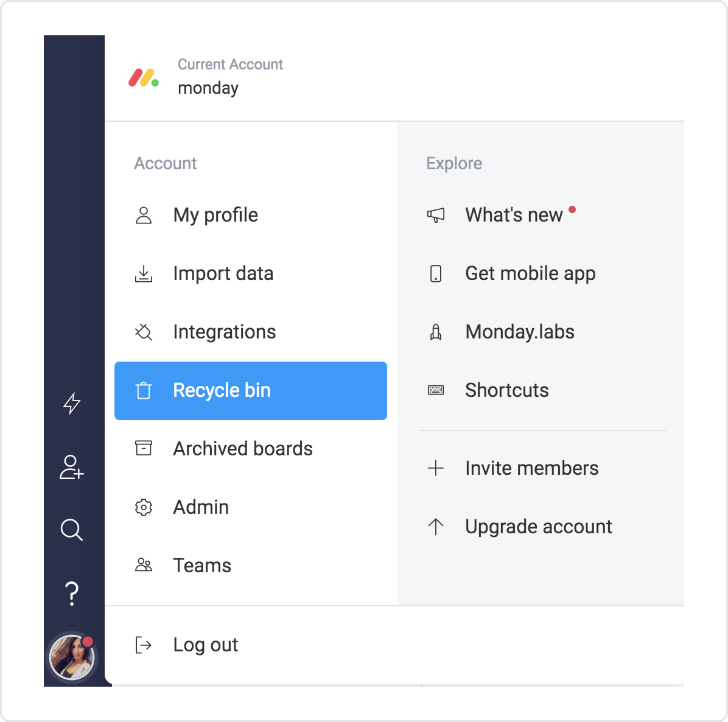
Task: Click the plus icon beside Invite members
Action: click(436, 468)
